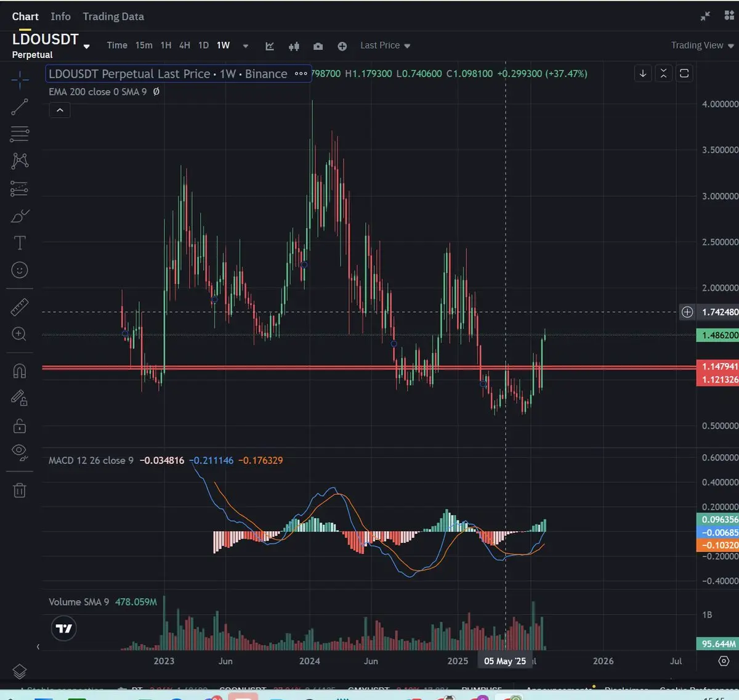Switch to the Info tab
The width and height of the screenshot is (739, 700).
point(60,17)
